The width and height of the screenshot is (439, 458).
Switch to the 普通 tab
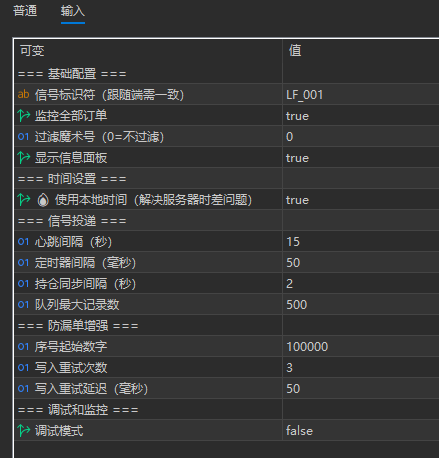tap(25, 11)
